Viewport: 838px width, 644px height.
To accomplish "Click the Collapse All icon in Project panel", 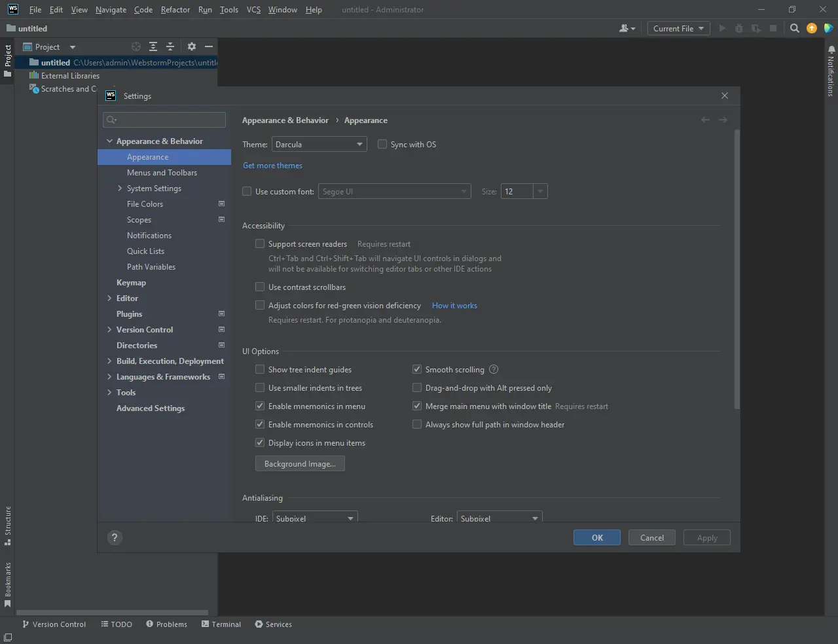I will [170, 46].
